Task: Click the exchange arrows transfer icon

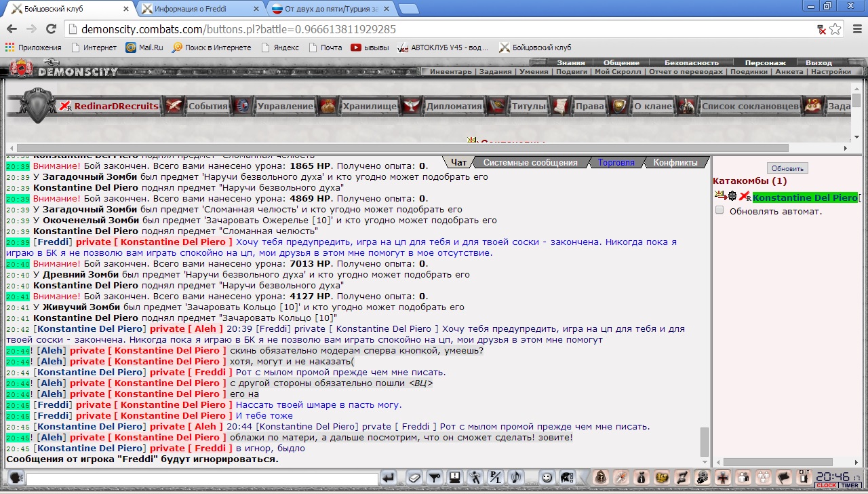Action: coord(682,477)
